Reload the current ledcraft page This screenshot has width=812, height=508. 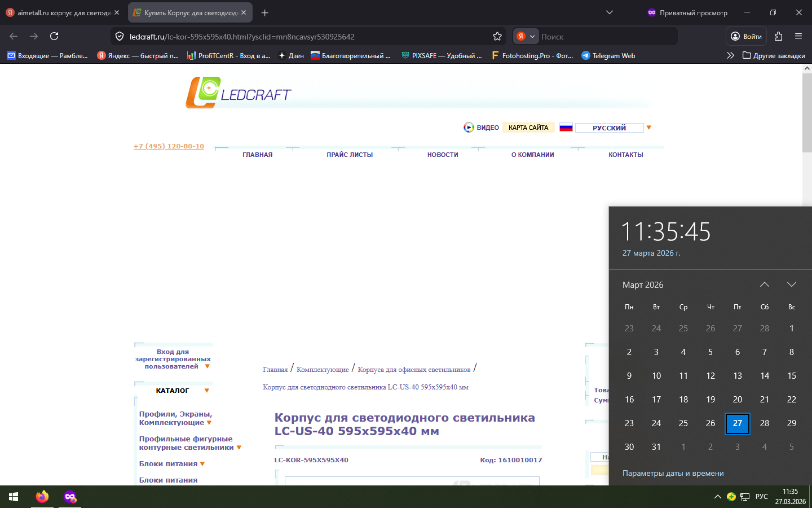[54, 36]
